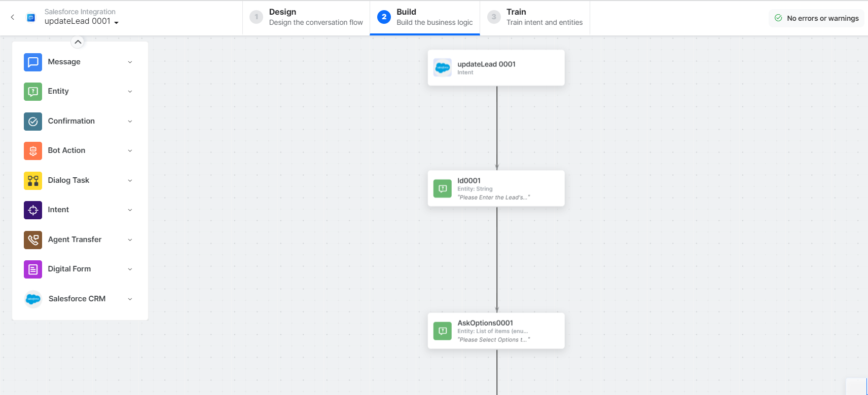Open the updateLead 0001 task dropdown

point(116,22)
